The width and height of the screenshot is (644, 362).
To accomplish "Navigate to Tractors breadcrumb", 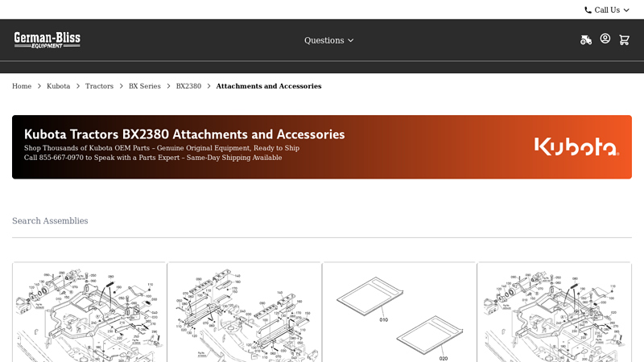I will tap(99, 86).
